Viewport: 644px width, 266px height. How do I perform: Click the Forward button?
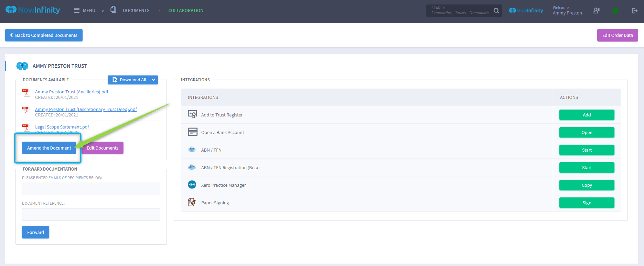pos(35,232)
